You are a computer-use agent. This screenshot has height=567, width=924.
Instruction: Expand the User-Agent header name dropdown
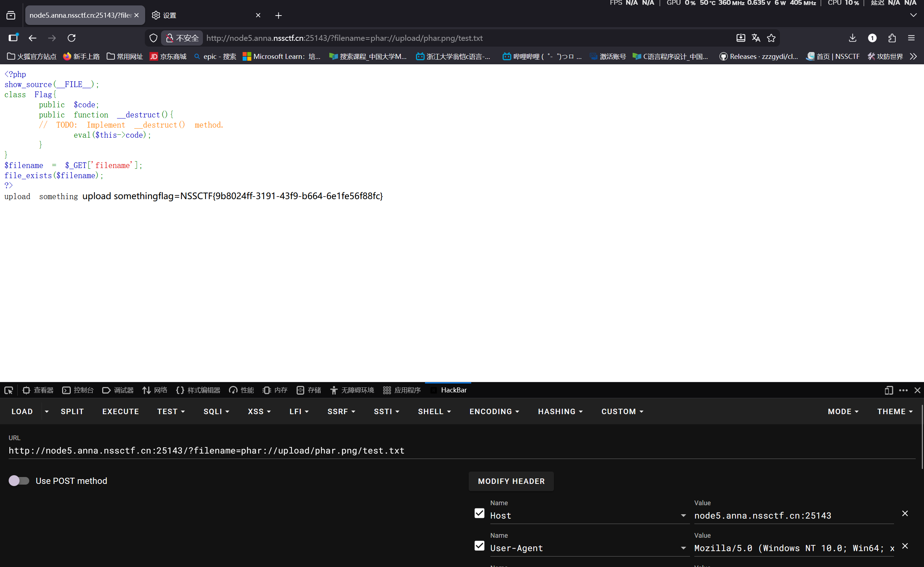(683, 548)
